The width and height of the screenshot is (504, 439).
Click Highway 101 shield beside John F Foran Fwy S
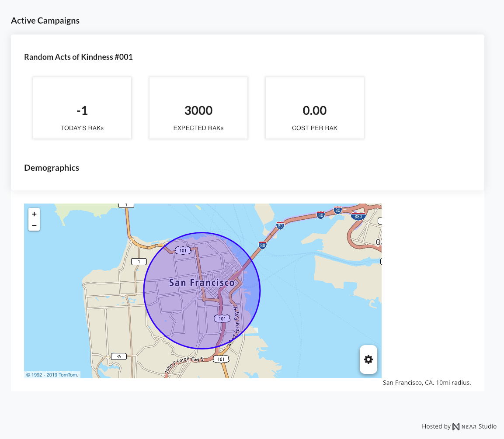pos(222,359)
